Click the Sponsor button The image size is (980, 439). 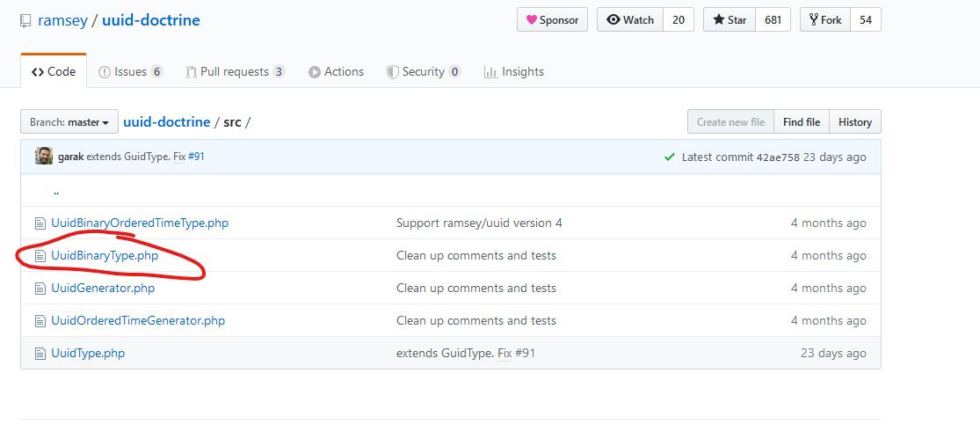tap(552, 19)
